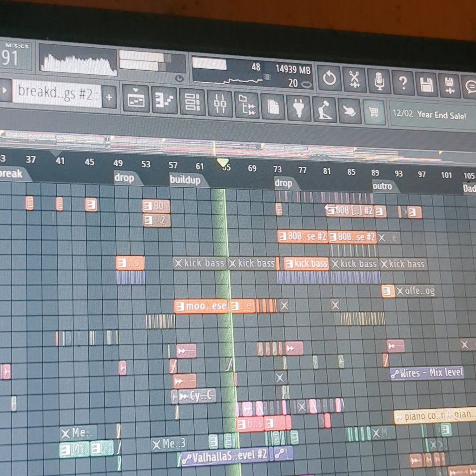Click the microphone recording icon
The image size is (476, 476).
point(379,81)
